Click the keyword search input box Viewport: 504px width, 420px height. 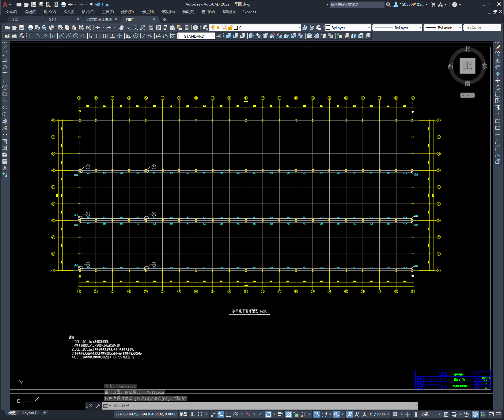click(357, 5)
